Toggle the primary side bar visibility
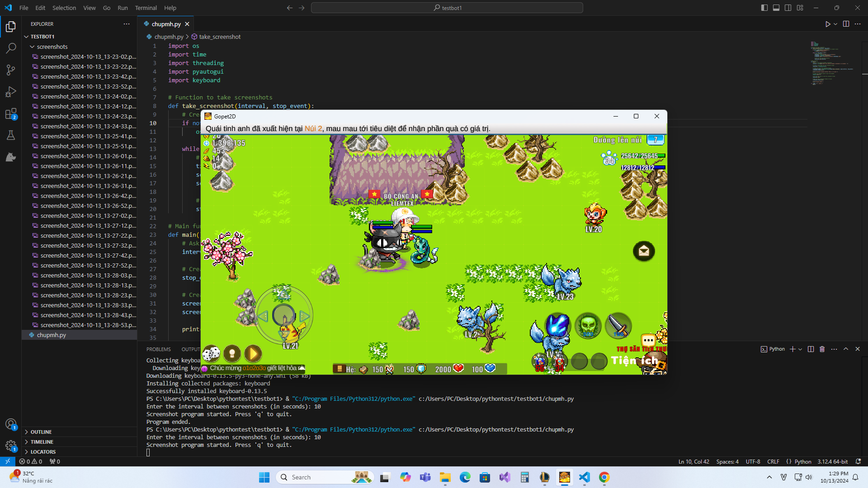The width and height of the screenshot is (868, 488). click(764, 8)
